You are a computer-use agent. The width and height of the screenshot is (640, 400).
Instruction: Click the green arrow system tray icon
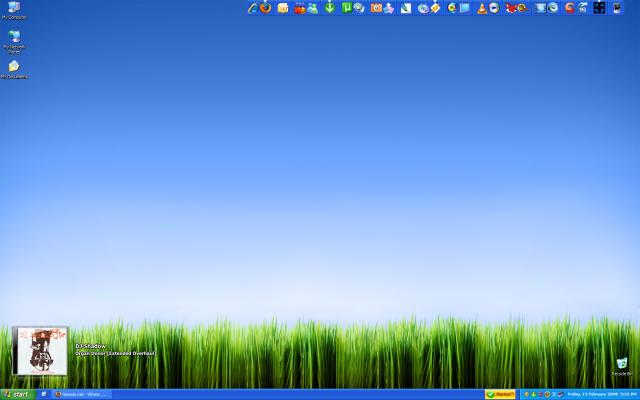[x=533, y=394]
